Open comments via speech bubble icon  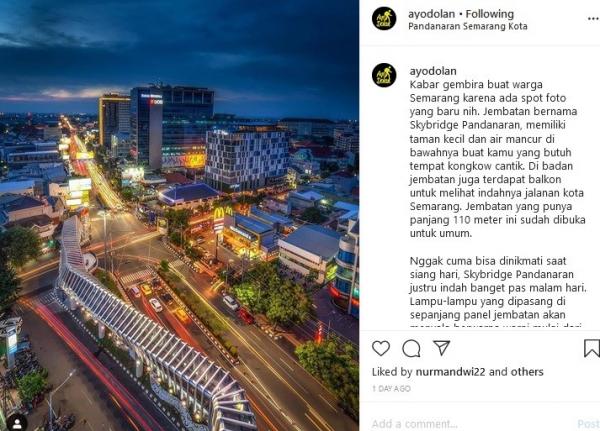411,349
